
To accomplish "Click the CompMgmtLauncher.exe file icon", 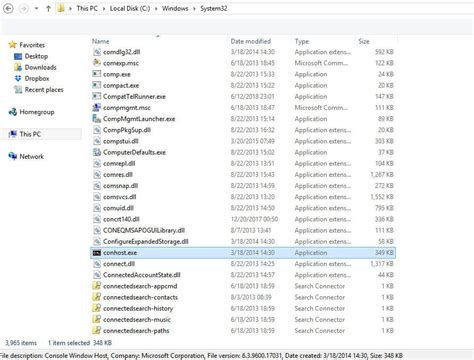I will (x=97, y=118).
